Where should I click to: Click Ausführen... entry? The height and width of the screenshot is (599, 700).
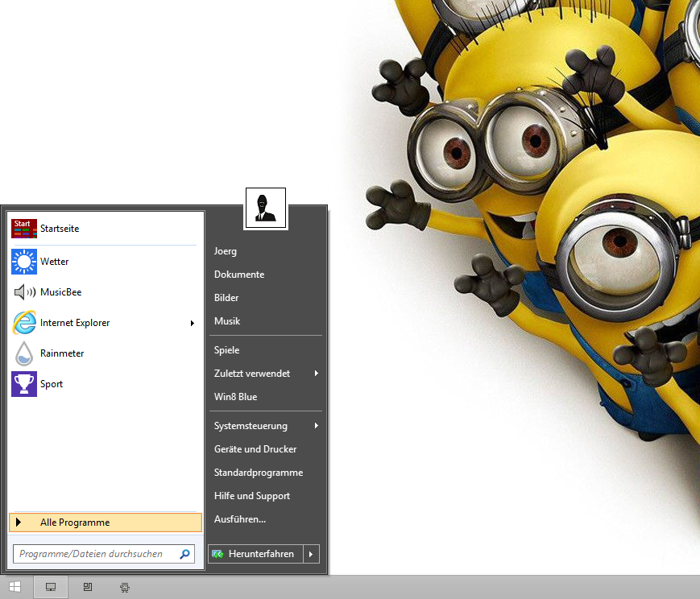pos(240,519)
